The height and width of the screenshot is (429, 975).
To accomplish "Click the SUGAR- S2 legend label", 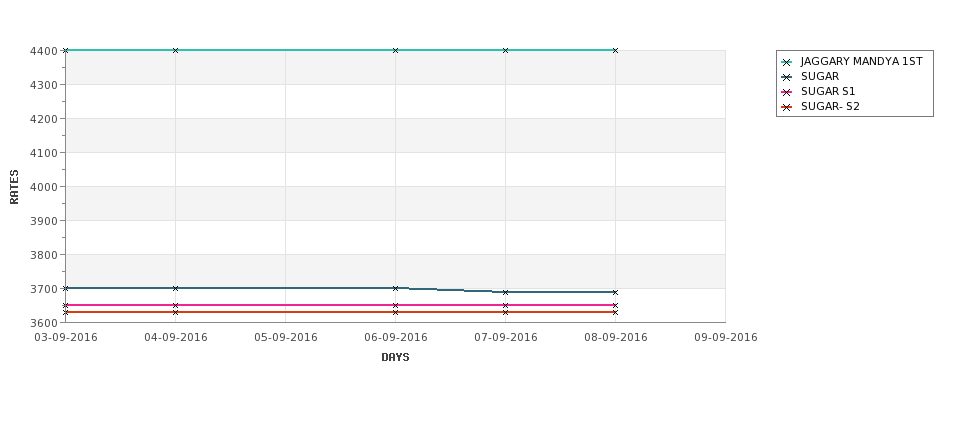I will click(x=830, y=106).
